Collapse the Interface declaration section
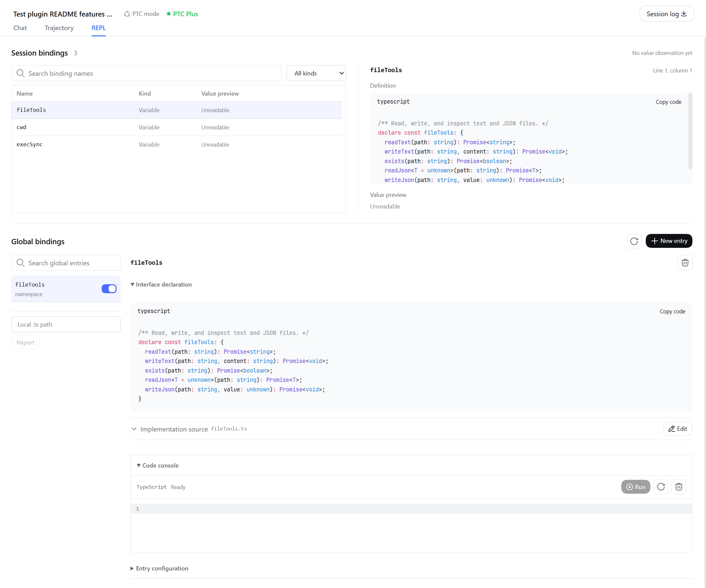This screenshot has width=706, height=588. point(161,284)
